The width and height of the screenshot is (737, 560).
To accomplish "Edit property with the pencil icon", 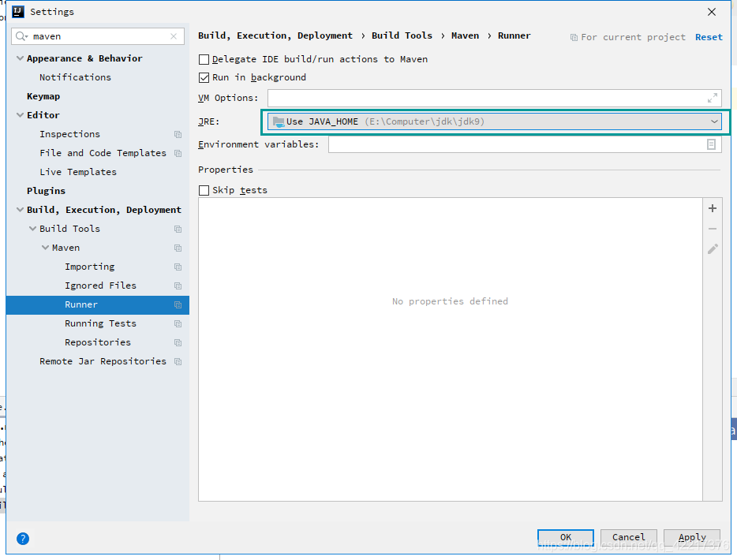I will click(x=713, y=249).
